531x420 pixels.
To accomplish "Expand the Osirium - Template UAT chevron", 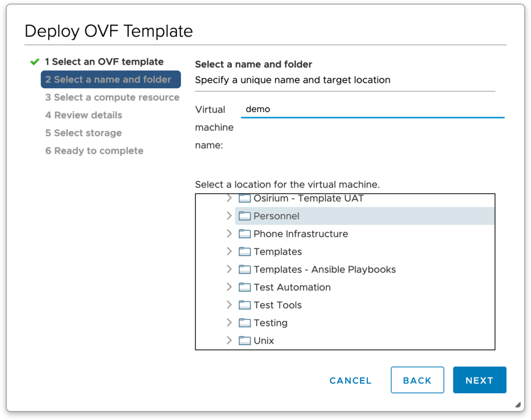I will (x=229, y=198).
